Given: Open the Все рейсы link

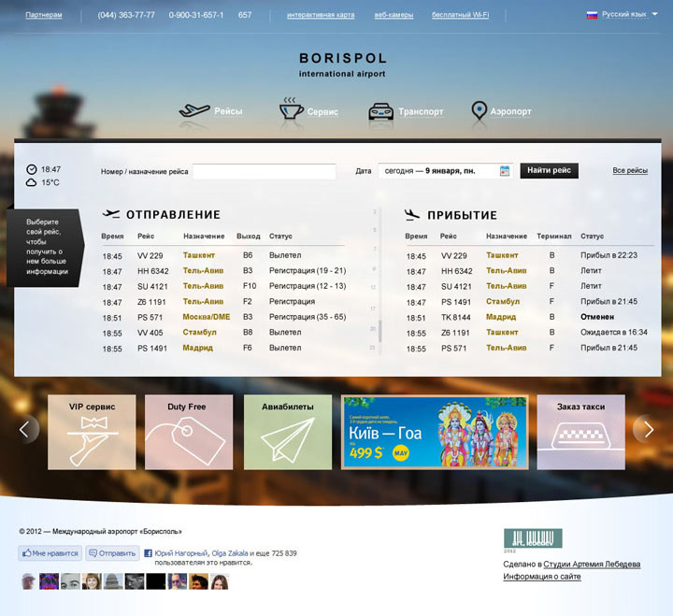Looking at the screenshot, I should point(630,171).
